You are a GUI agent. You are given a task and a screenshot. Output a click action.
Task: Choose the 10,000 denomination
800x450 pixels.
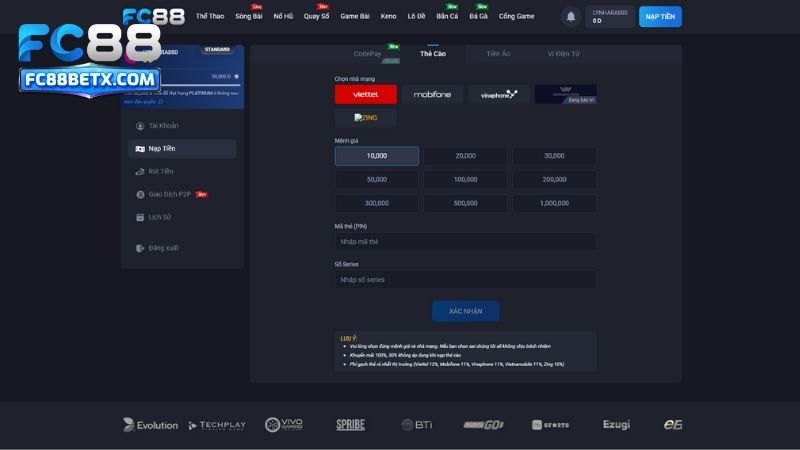tap(377, 156)
